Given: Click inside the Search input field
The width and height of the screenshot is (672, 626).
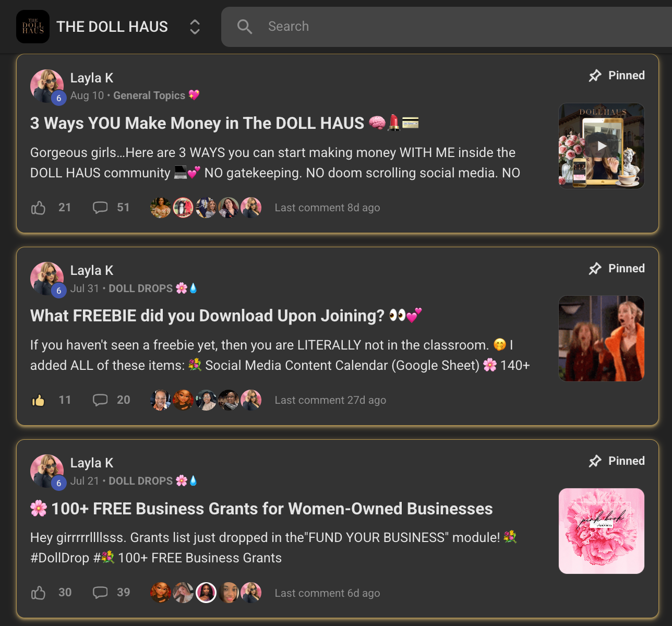Looking at the screenshot, I should coord(365,26).
